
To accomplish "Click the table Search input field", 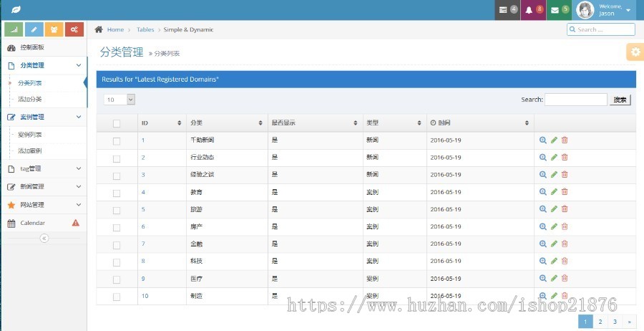I will [576, 100].
